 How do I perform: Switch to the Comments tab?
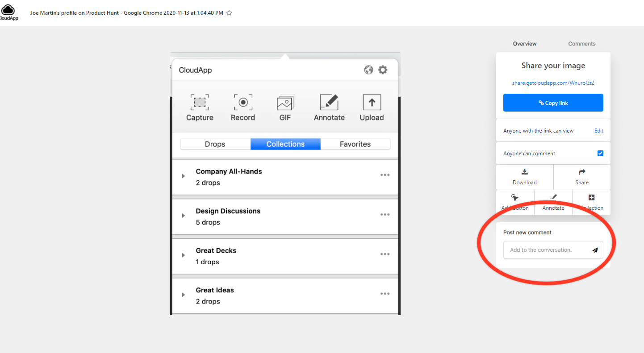tap(582, 44)
